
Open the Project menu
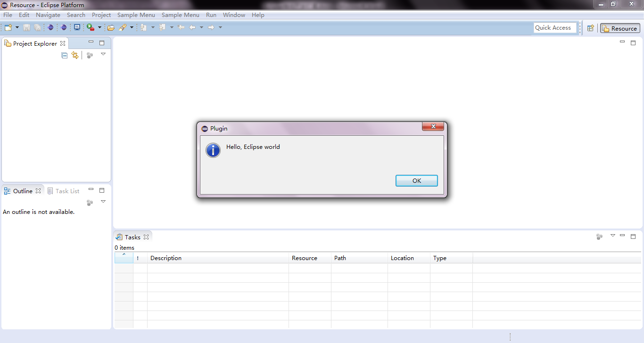pos(101,15)
